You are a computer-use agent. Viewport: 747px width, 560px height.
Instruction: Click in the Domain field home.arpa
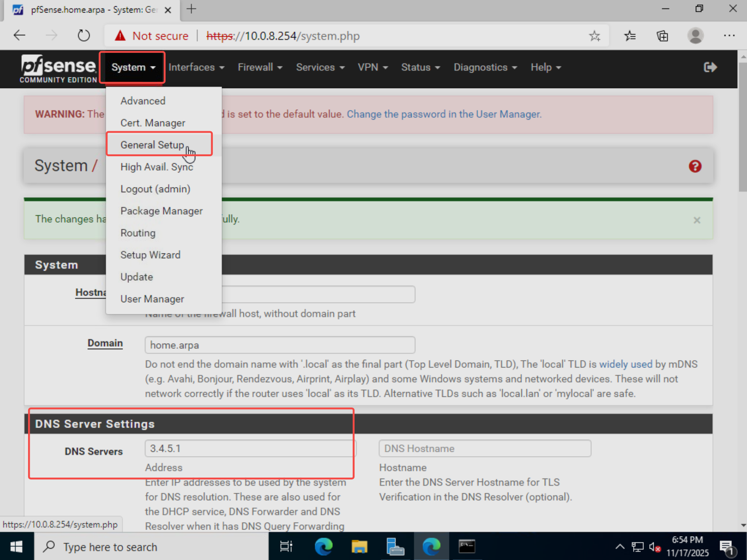[280, 345]
